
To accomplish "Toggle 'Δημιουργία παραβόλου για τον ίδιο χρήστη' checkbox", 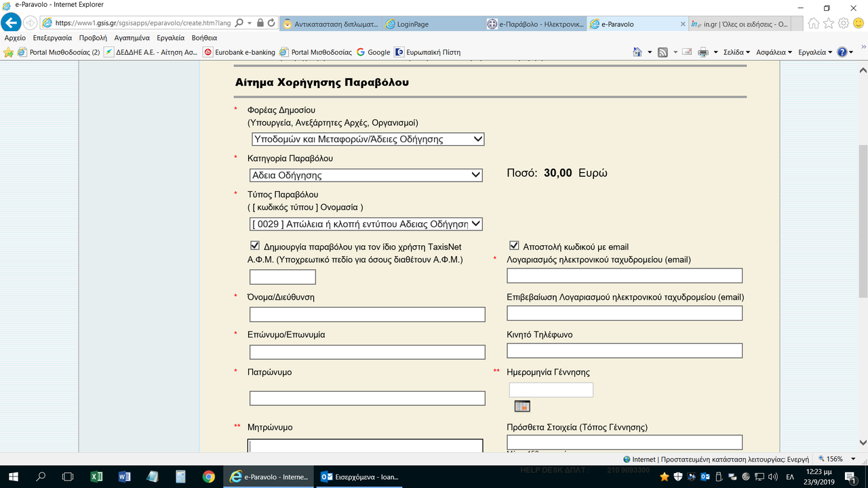I will (255, 246).
